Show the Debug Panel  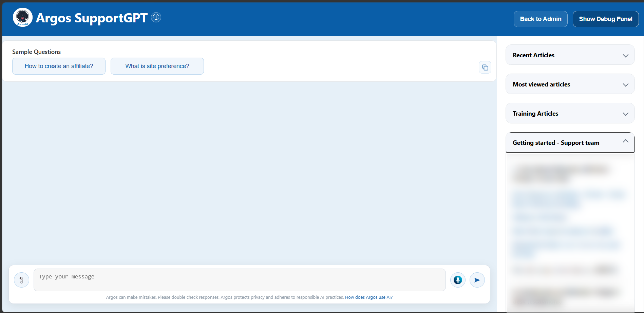point(606,19)
